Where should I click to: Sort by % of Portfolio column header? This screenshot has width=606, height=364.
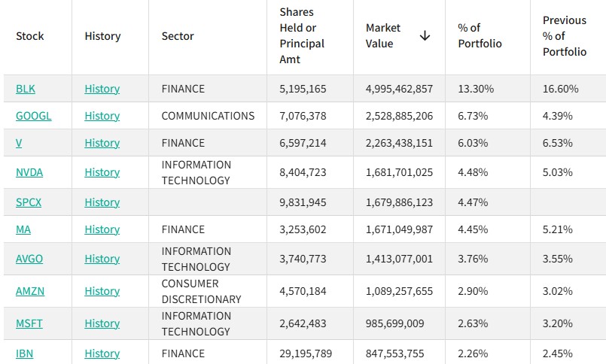point(480,35)
